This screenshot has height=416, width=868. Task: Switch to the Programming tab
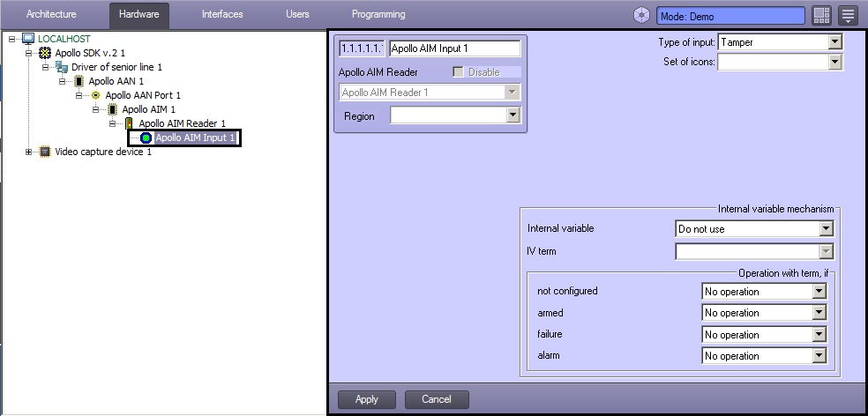[x=378, y=14]
